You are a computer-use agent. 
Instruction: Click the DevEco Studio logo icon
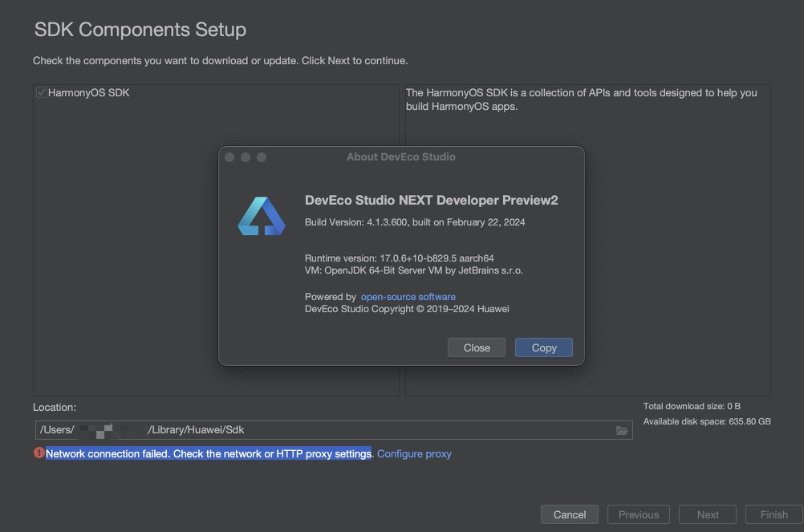point(262,216)
